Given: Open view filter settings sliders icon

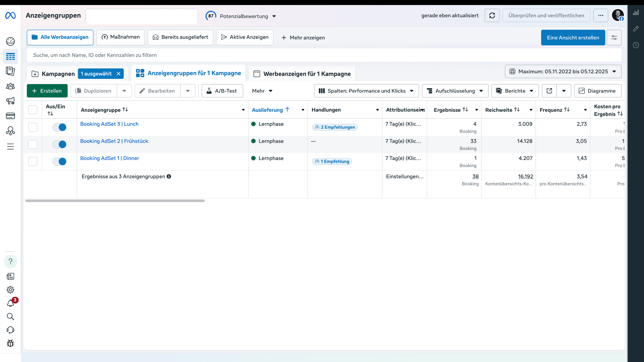Looking at the screenshot, I should point(614,38).
